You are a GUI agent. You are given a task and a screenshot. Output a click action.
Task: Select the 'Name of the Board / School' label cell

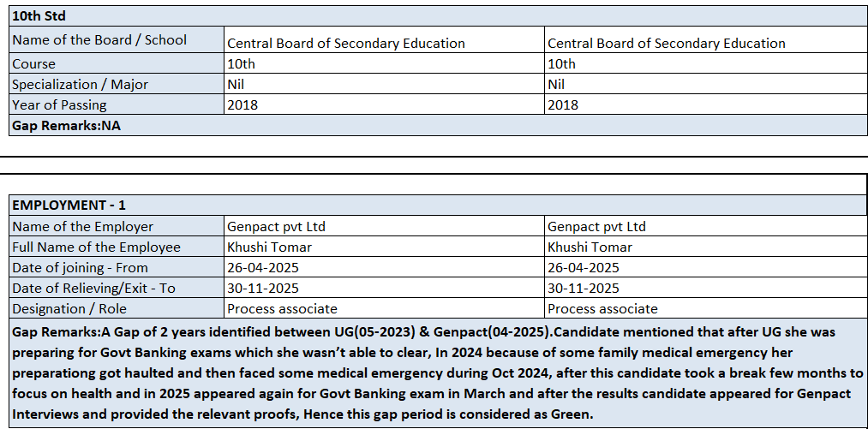click(99, 39)
